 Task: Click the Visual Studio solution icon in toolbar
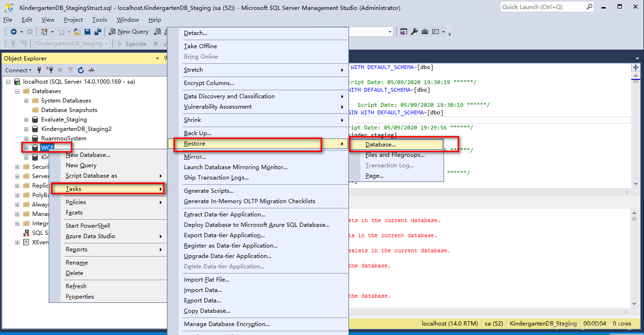click(404, 32)
